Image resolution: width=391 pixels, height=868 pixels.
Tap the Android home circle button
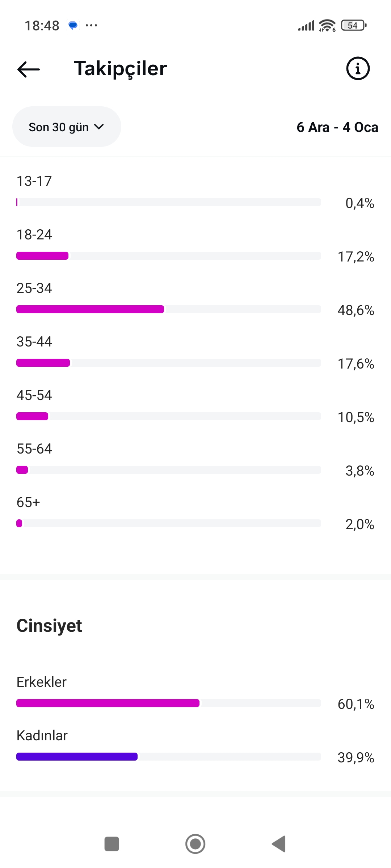(195, 844)
